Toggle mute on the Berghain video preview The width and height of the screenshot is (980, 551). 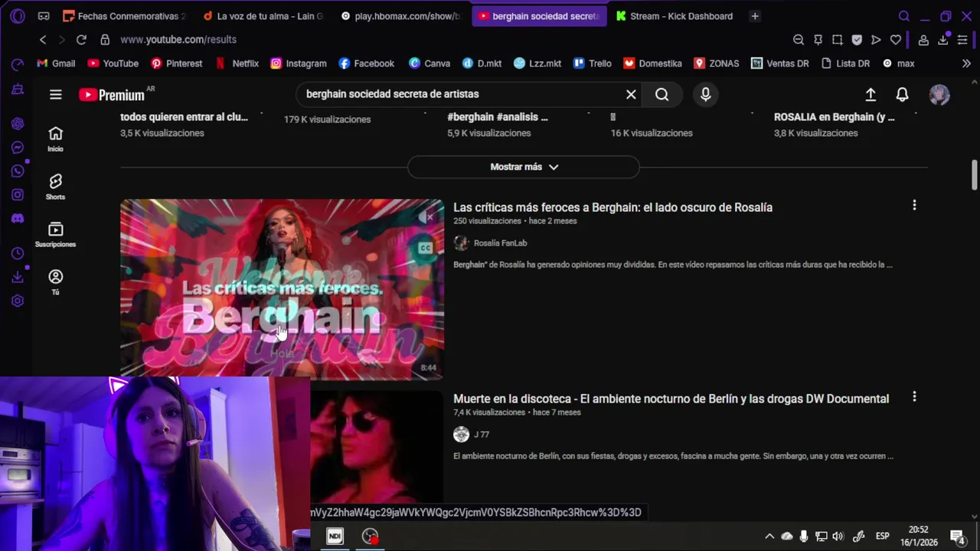pos(426,217)
